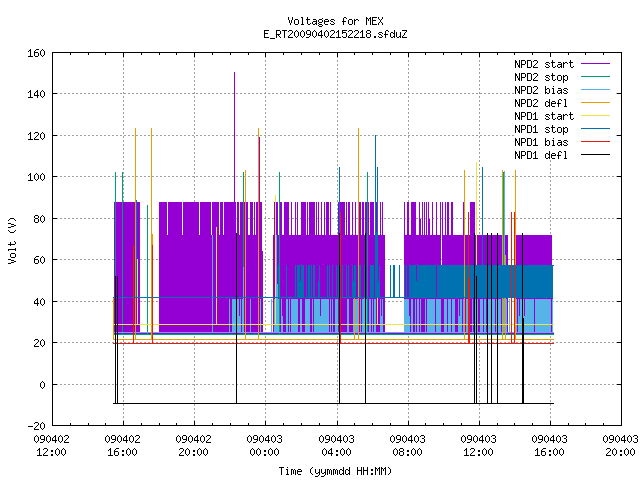The height and width of the screenshot is (480, 640).
Task: Click the y-axis tick value 140
Action: (x=36, y=94)
